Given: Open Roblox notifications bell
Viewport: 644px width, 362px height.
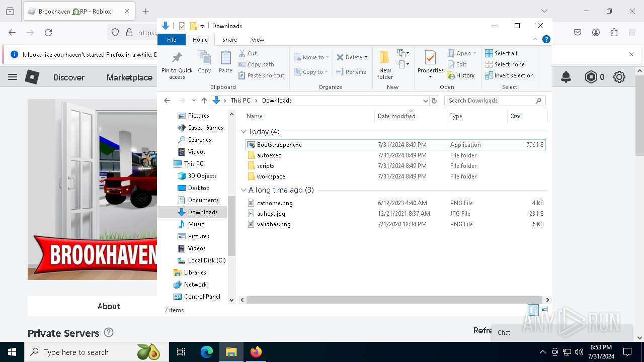Looking at the screenshot, I should [566, 77].
